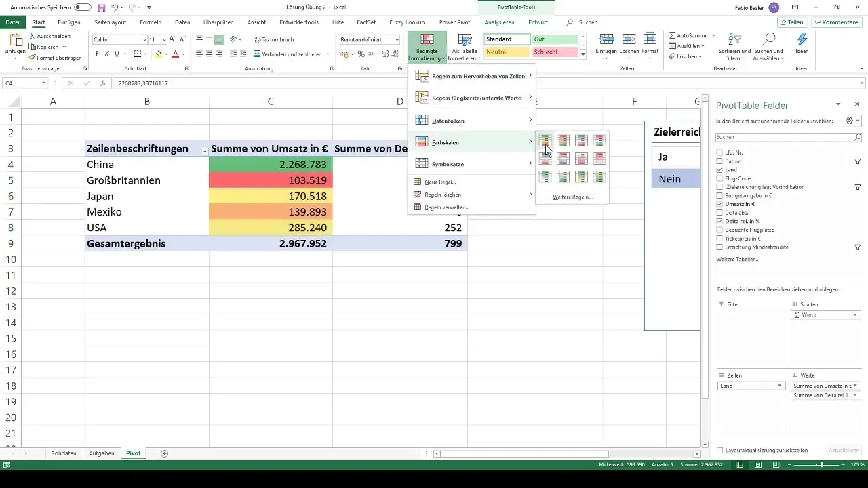Toggle the Automatisches Speichern switch
The height and width of the screenshot is (488, 868).
(x=83, y=7)
